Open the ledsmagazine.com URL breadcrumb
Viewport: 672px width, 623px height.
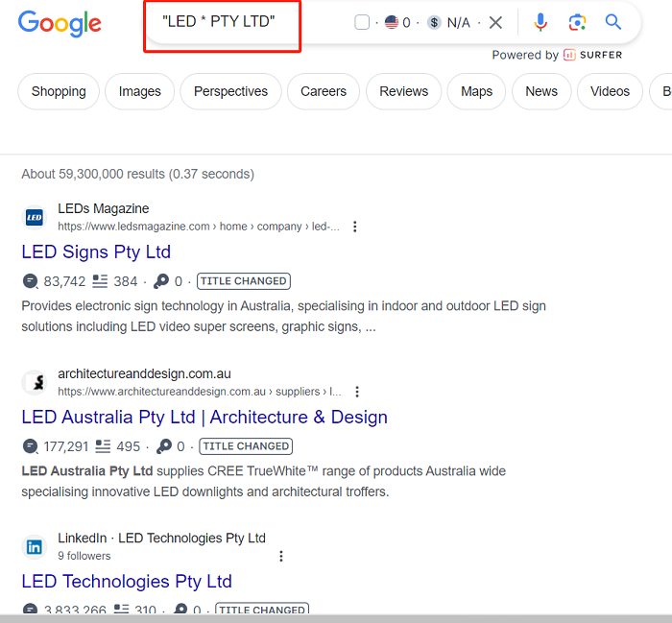(199, 227)
